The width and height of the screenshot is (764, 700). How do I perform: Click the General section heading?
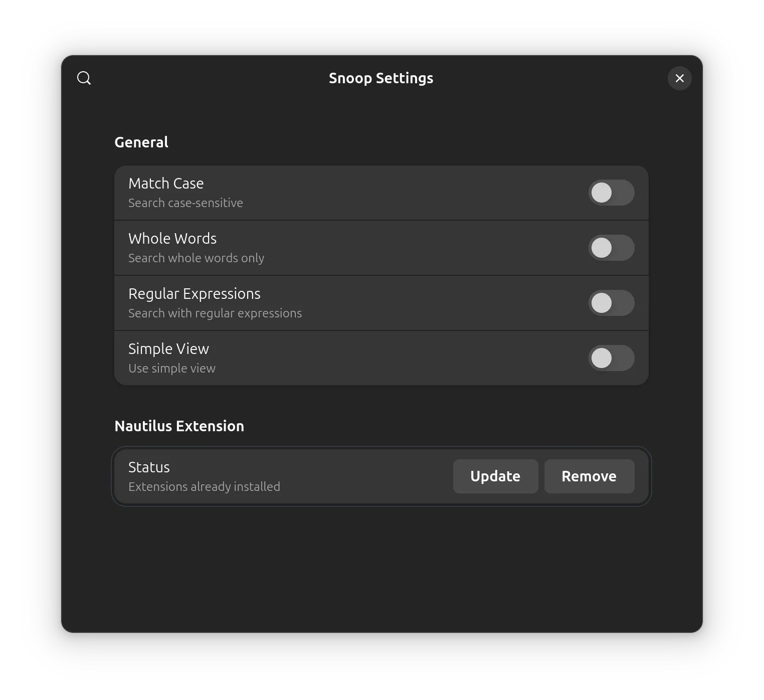point(141,142)
